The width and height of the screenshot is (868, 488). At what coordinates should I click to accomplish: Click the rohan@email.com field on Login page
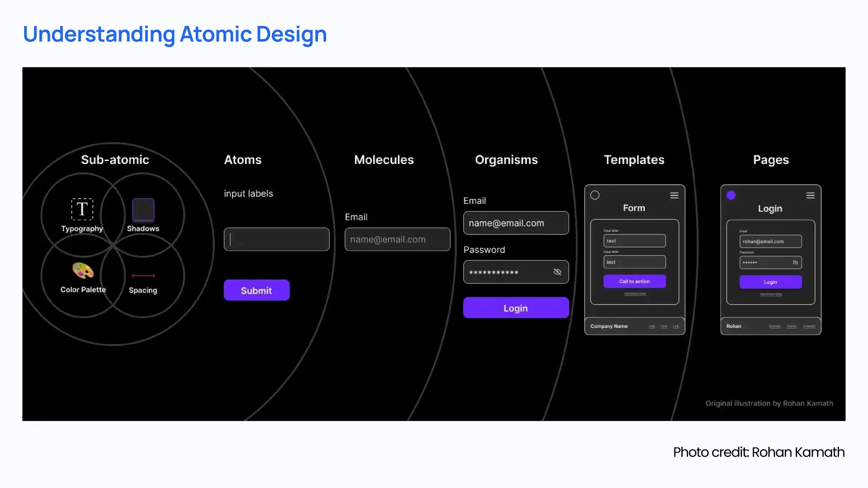coord(770,241)
